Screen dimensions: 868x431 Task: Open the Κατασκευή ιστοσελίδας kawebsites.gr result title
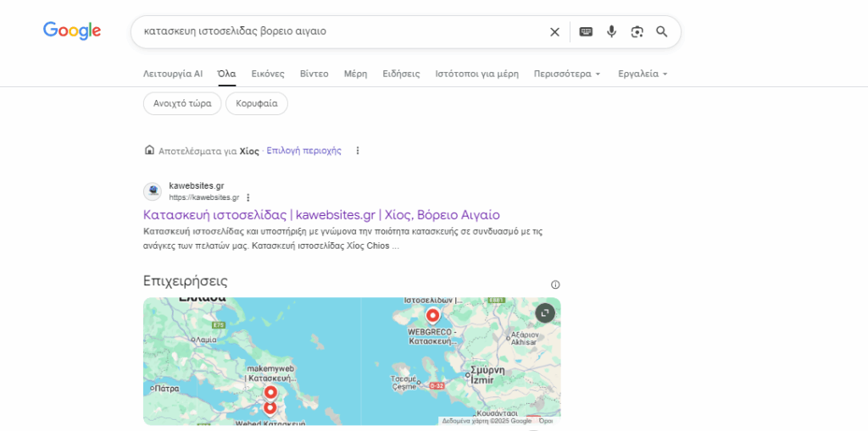tap(321, 215)
